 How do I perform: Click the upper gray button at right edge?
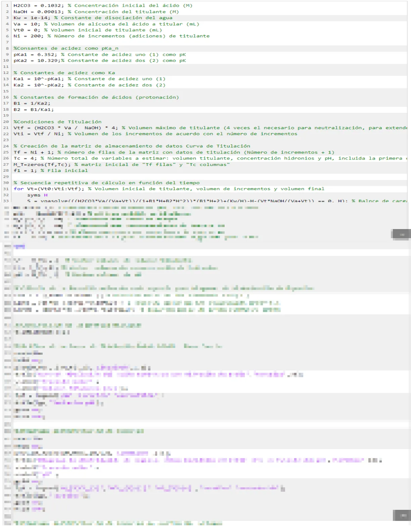(x=401, y=234)
